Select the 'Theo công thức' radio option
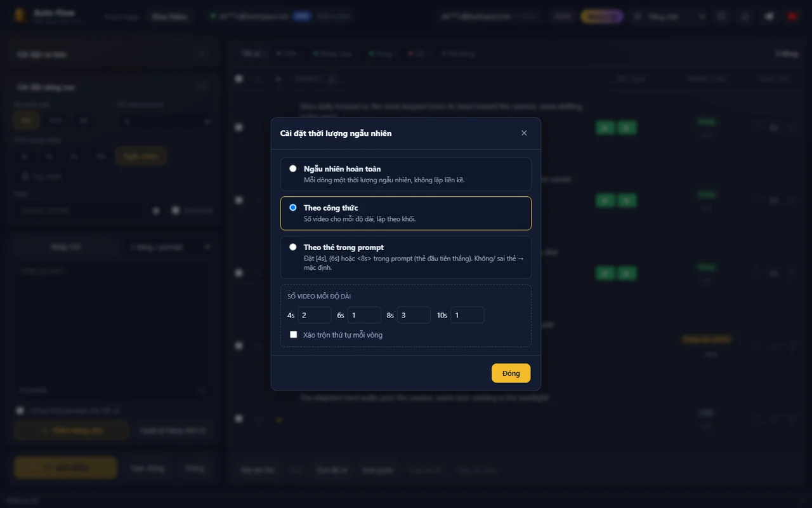The image size is (812, 508). click(293, 207)
